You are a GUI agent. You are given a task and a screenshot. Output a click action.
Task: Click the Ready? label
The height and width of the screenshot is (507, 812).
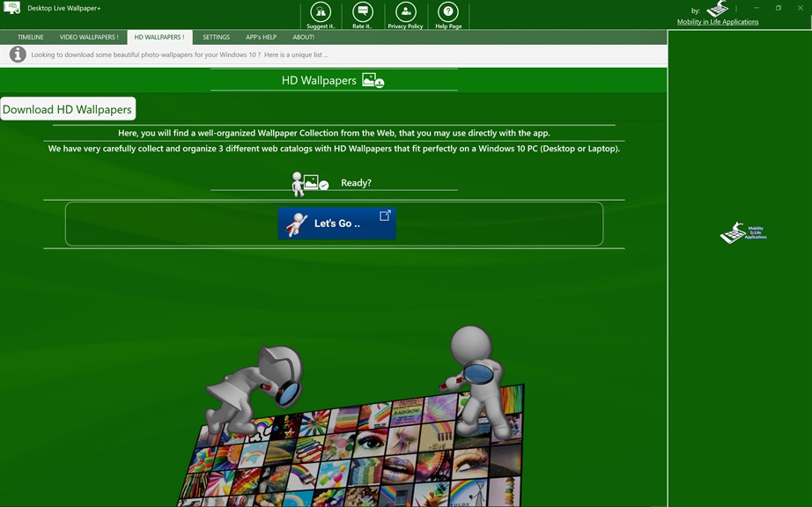(x=356, y=182)
